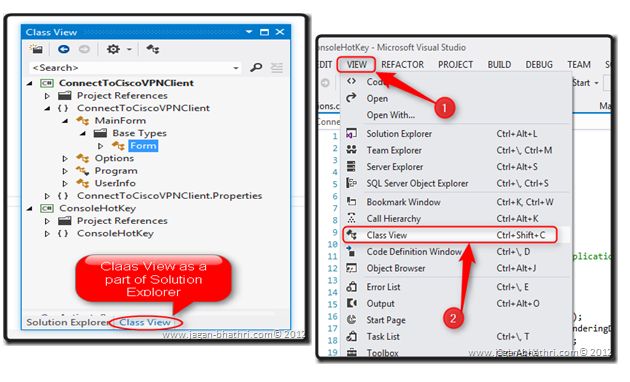Click the greyed Forward arrow in Class View
The width and height of the screenshot is (630, 382).
(84, 49)
